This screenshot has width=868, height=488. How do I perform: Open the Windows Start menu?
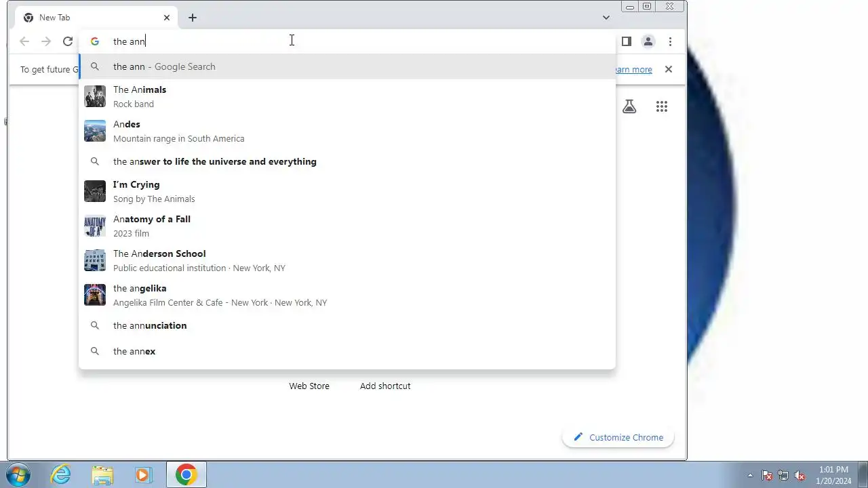[18, 474]
